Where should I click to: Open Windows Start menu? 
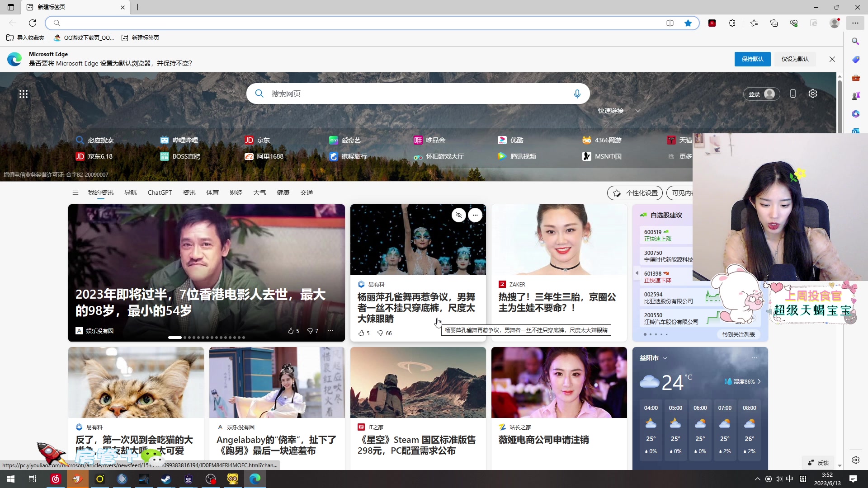click(11, 479)
